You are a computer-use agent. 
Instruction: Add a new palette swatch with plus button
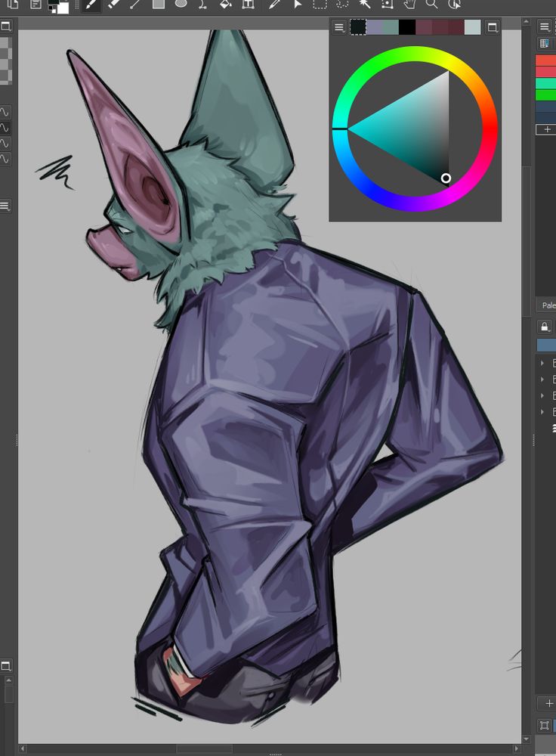[x=546, y=129]
